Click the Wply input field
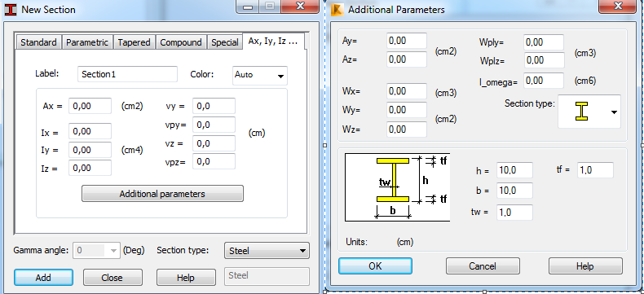This screenshot has width=644, height=294. (x=544, y=42)
